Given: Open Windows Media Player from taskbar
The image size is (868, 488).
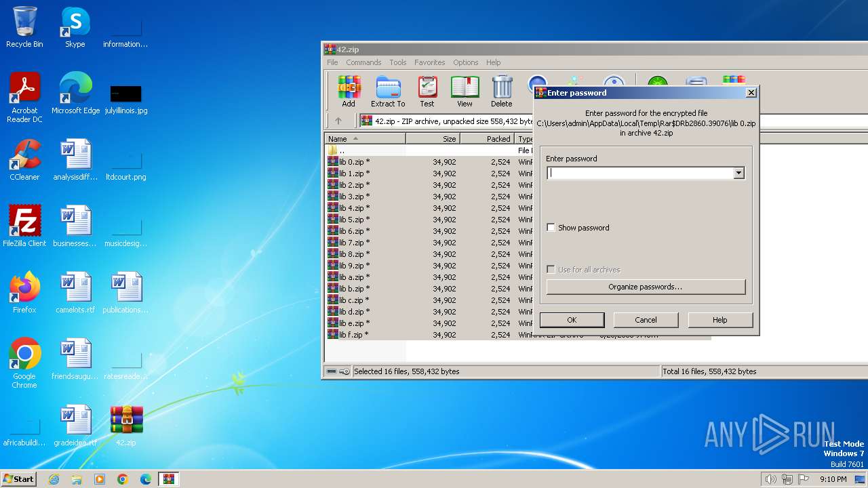Looking at the screenshot, I should pyautogui.click(x=100, y=479).
